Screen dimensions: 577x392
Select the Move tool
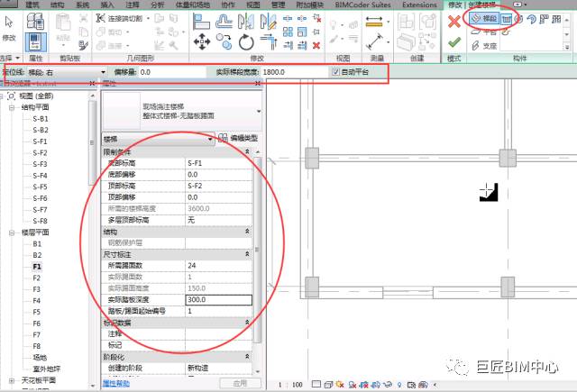(202, 41)
